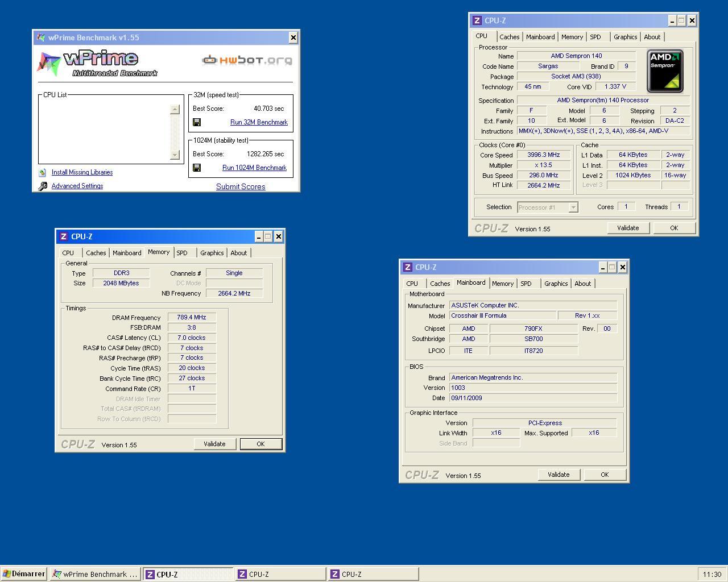Click the wPrime logo graphic
Viewport: 728px width, 582px height.
point(98,64)
